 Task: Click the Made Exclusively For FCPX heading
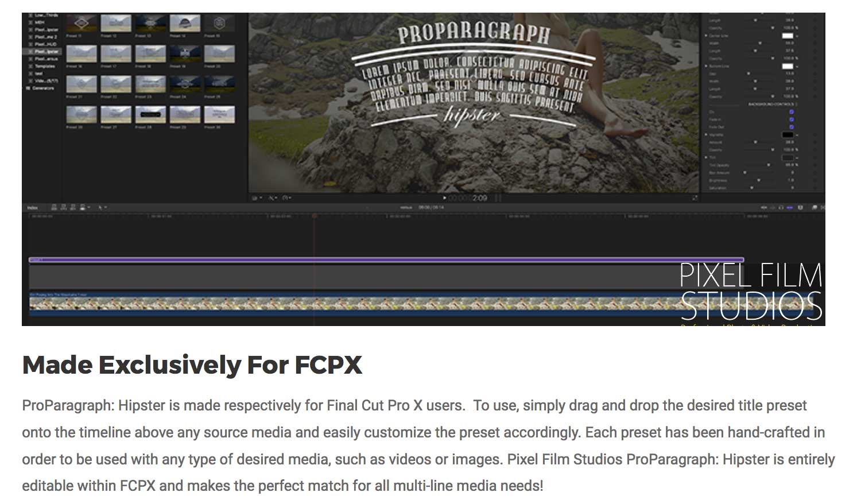[192, 365]
